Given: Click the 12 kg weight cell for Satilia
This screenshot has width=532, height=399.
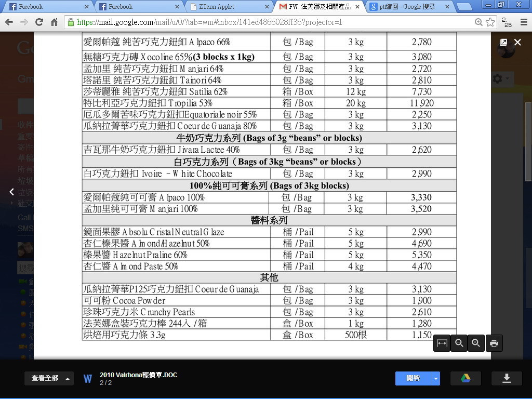Looking at the screenshot, I should pyautogui.click(x=356, y=91).
